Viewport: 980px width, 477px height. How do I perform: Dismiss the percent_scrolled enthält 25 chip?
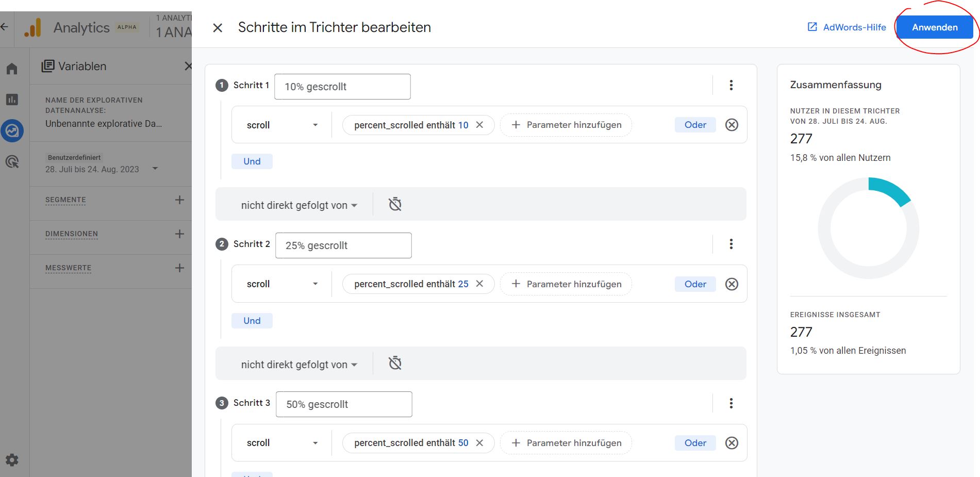pyautogui.click(x=479, y=284)
